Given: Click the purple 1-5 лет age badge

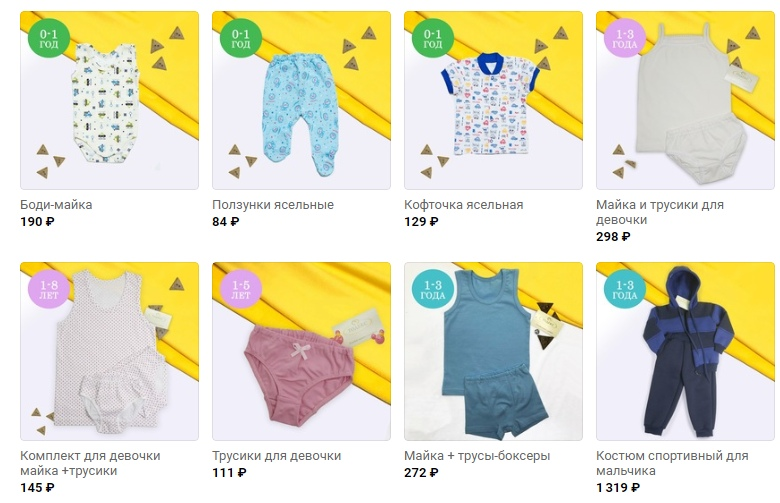Looking at the screenshot, I should (x=241, y=290).
